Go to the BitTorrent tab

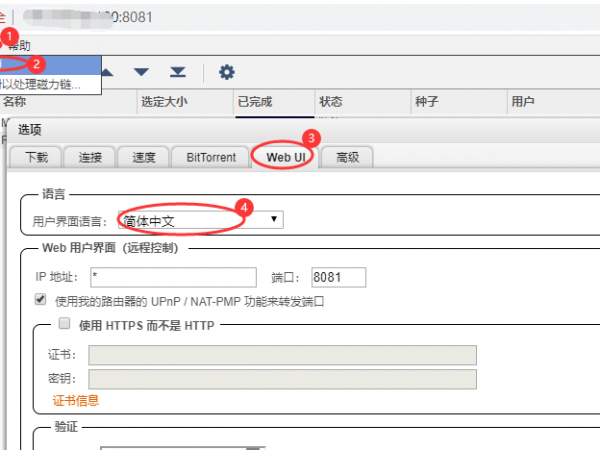[x=204, y=157]
